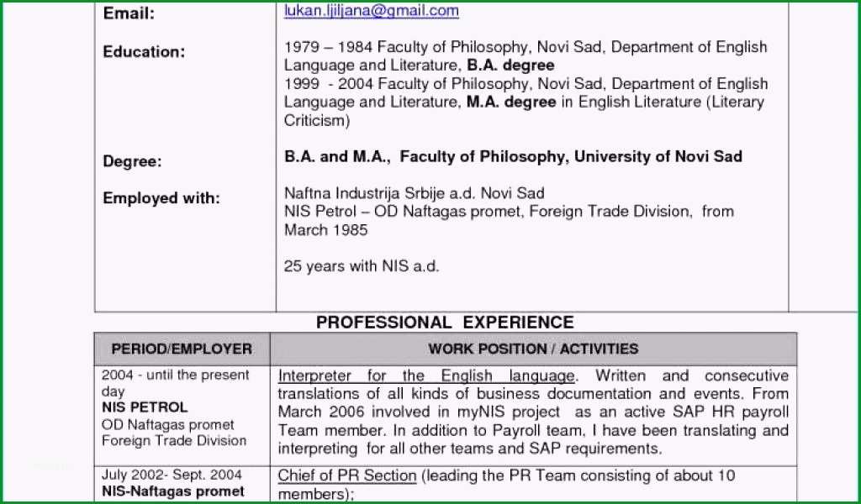This screenshot has width=861, height=504.
Task: Select the Education: label
Action: point(145,51)
